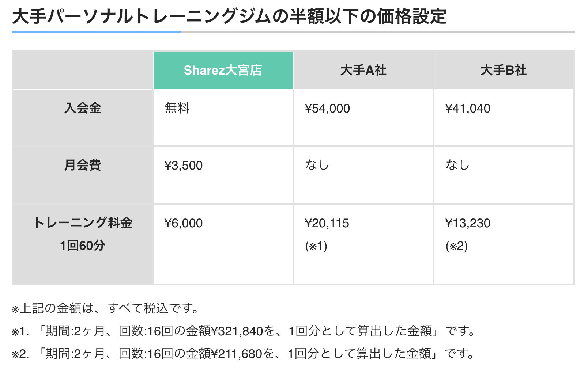Click the (※2) note marker in the table
Image resolution: width=588 pixels, height=369 pixels.
(457, 246)
